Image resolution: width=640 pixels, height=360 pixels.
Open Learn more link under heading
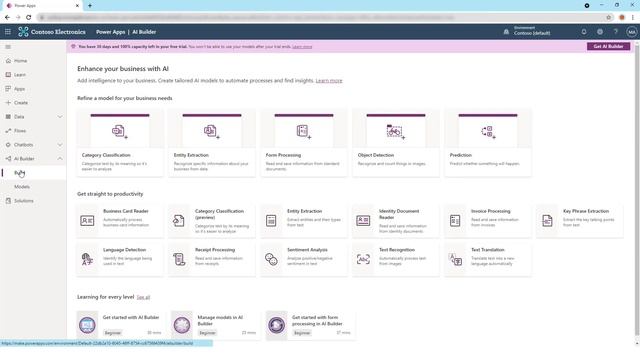pyautogui.click(x=329, y=81)
